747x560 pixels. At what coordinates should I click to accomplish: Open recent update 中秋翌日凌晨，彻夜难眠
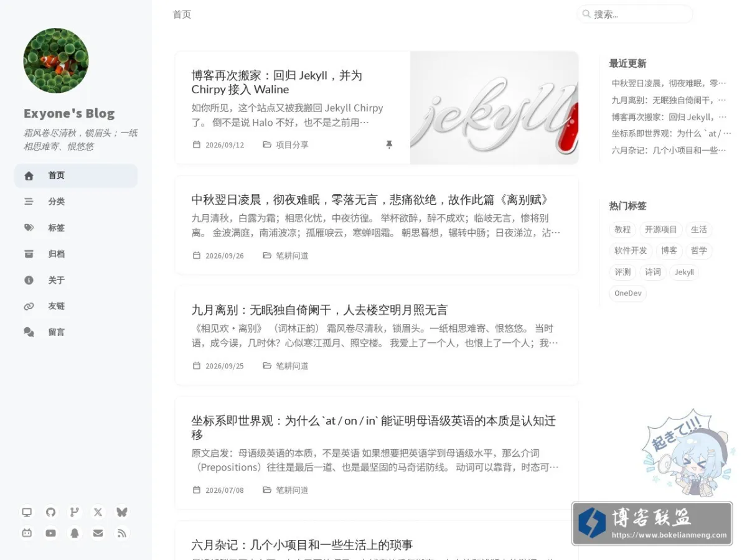tap(669, 83)
